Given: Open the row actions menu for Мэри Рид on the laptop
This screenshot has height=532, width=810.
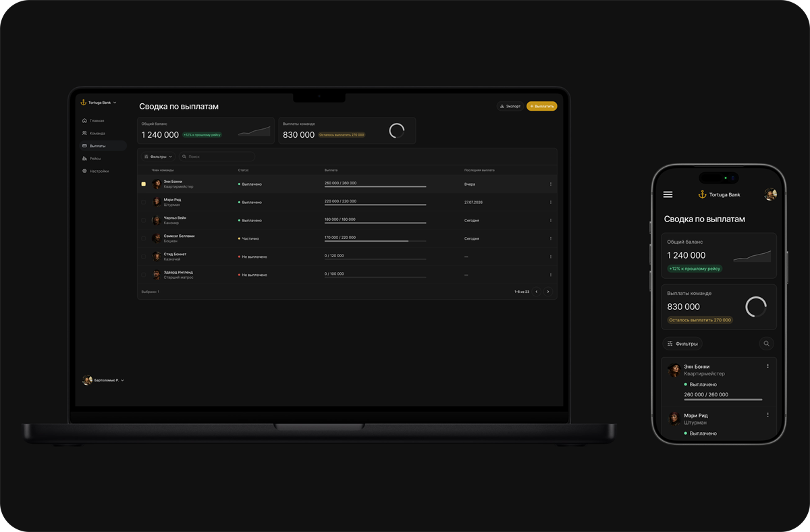Looking at the screenshot, I should 550,203.
